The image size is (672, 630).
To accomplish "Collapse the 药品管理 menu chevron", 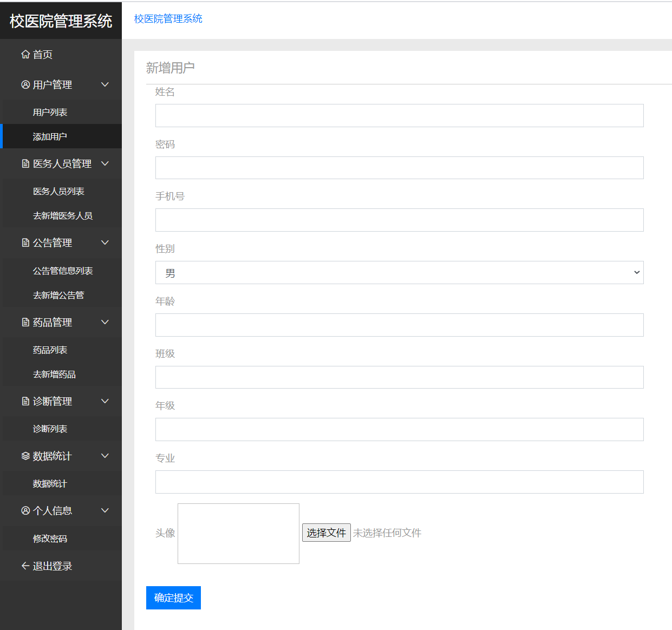I will tap(105, 322).
